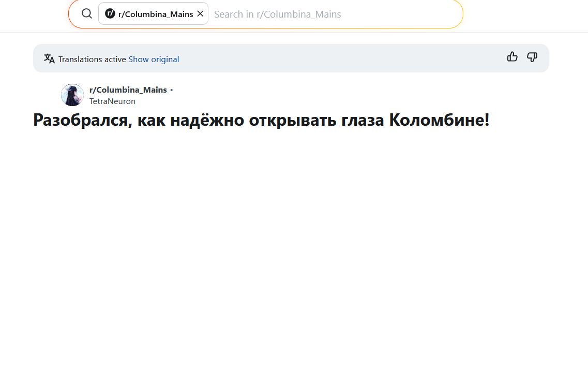This screenshot has height=385, width=588.
Task: Click the word 'надёжно' in the post title
Action: point(206,120)
